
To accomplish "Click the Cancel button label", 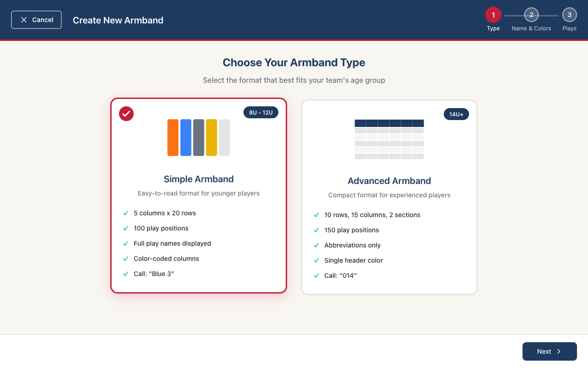I will [43, 20].
